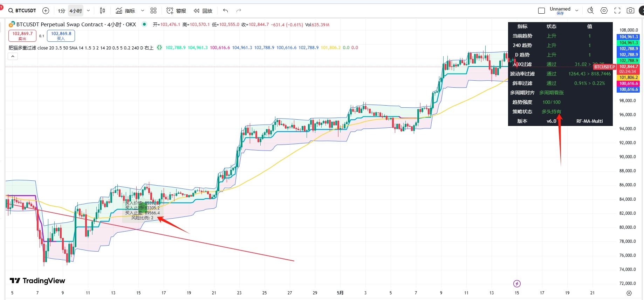Open the BTCUSDT symbol search

(x=22, y=11)
